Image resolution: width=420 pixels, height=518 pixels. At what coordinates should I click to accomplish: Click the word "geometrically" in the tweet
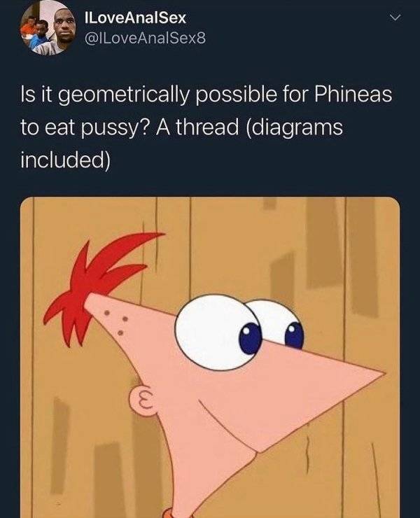click(129, 95)
